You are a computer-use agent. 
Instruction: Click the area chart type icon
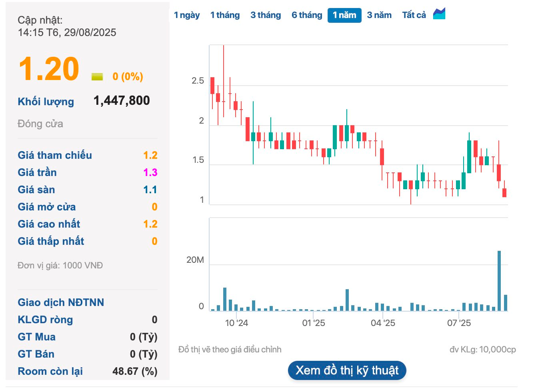pyautogui.click(x=439, y=14)
